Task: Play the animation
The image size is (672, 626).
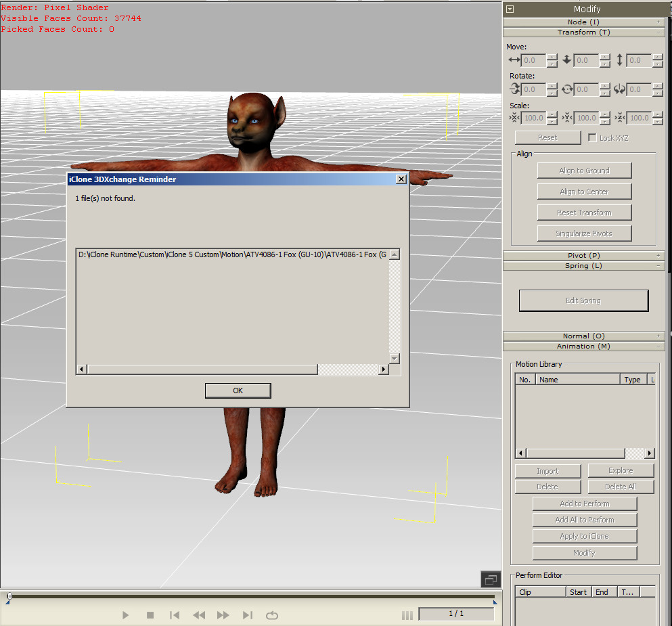Action: (125, 615)
